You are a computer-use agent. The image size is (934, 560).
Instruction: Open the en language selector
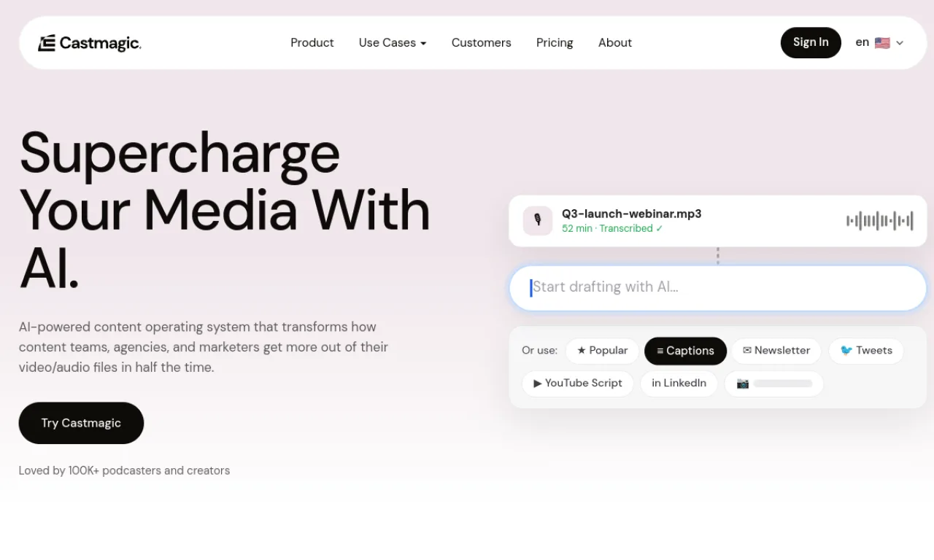(x=879, y=43)
